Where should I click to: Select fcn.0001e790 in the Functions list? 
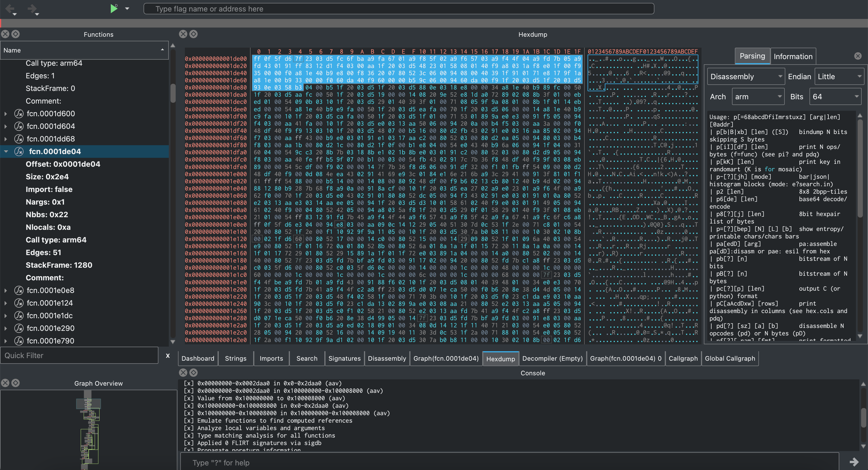(x=50, y=341)
